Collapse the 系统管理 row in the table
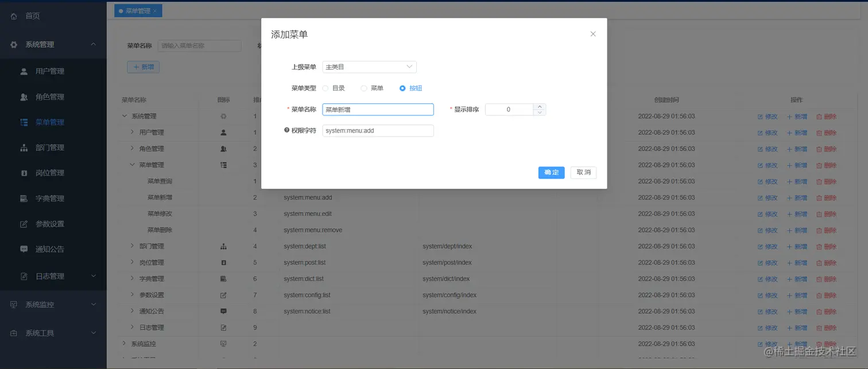 pos(124,116)
